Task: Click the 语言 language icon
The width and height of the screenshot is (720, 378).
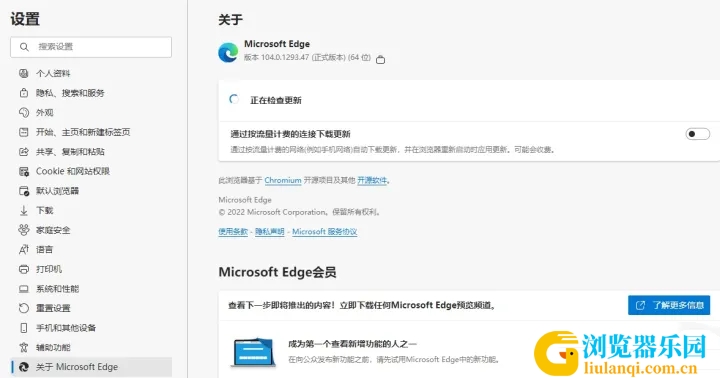Action: [23, 249]
